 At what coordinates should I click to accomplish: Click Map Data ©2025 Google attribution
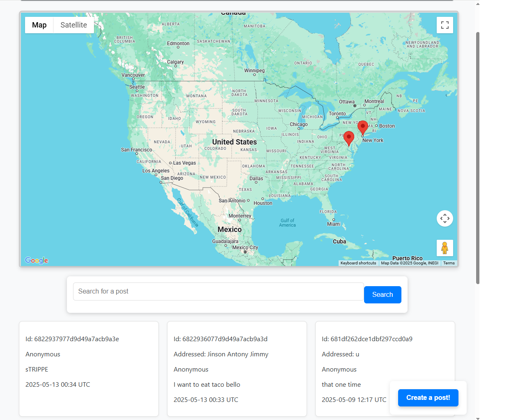(x=410, y=263)
